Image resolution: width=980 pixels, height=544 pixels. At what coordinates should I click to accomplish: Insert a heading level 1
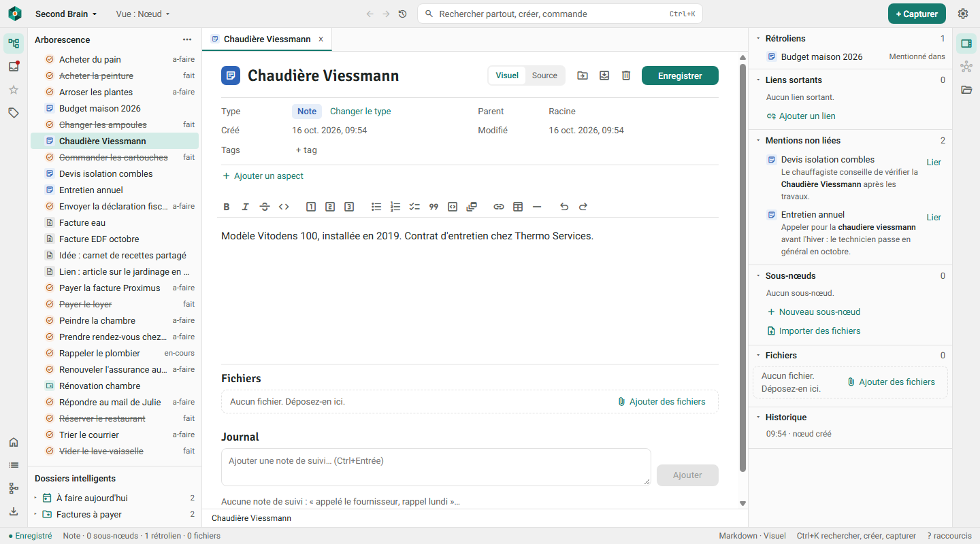pos(311,207)
